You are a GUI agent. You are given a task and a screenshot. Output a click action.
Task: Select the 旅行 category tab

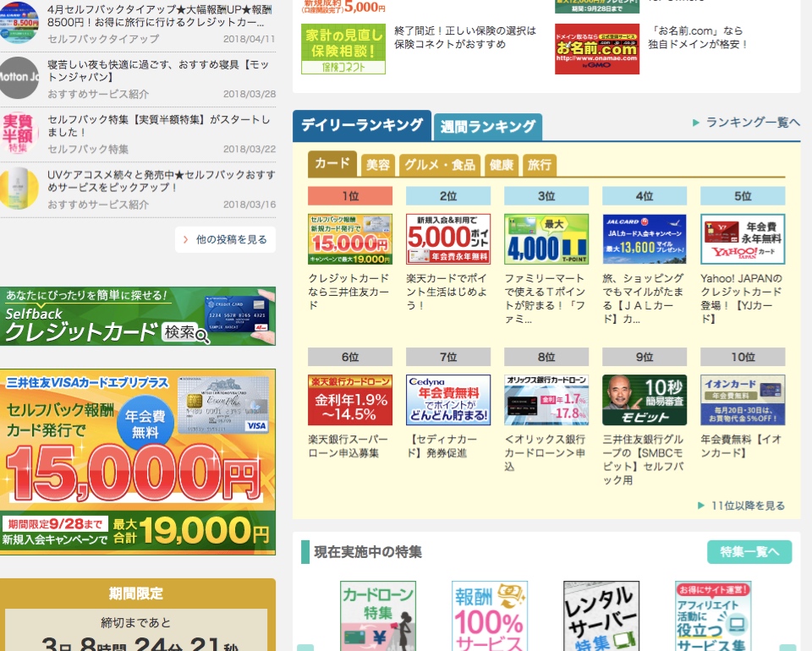pyautogui.click(x=539, y=165)
